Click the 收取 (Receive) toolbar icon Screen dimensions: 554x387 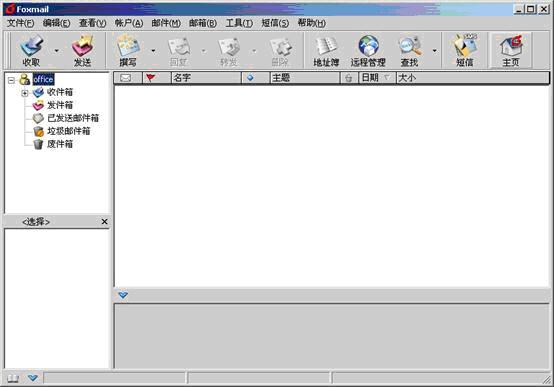[x=31, y=50]
